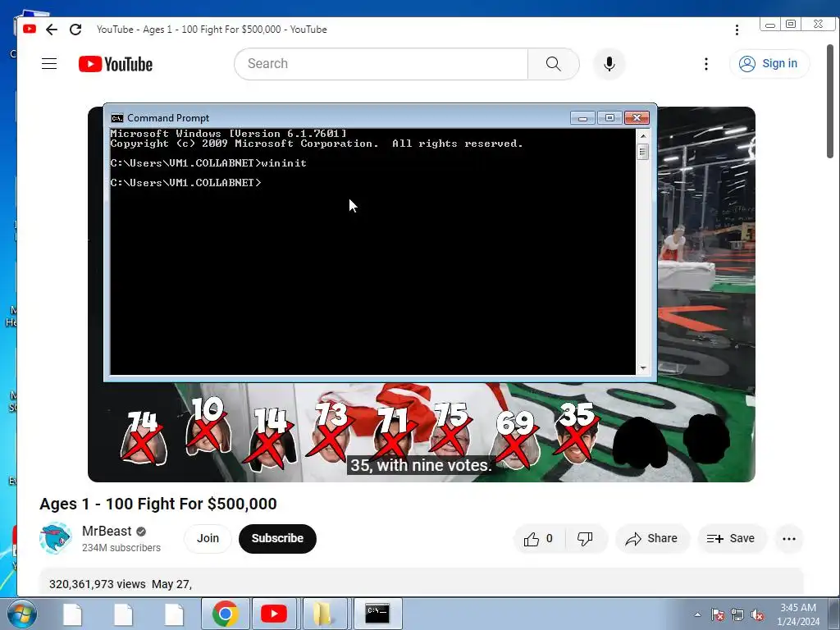840x630 pixels.
Task: Focus the YouTube Search field
Action: 381,64
